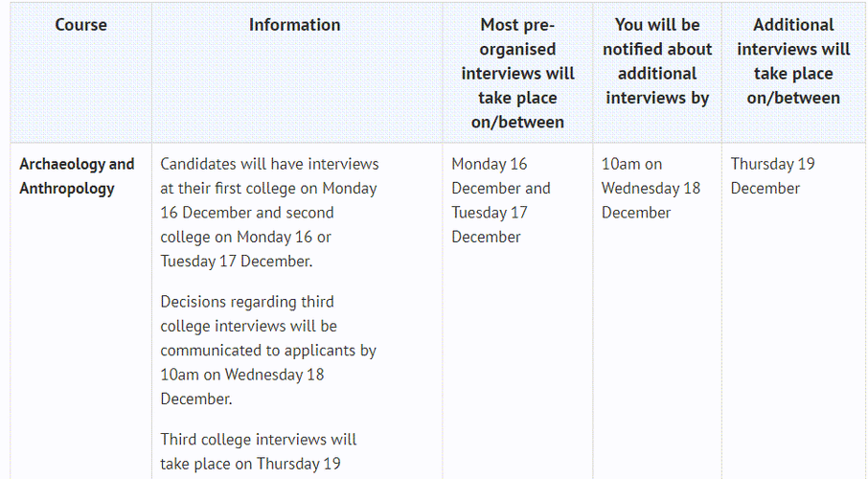This screenshot has height=479, width=868.
Task: Click the line '10am on Wednesday 18' in Information column
Action: point(242,374)
